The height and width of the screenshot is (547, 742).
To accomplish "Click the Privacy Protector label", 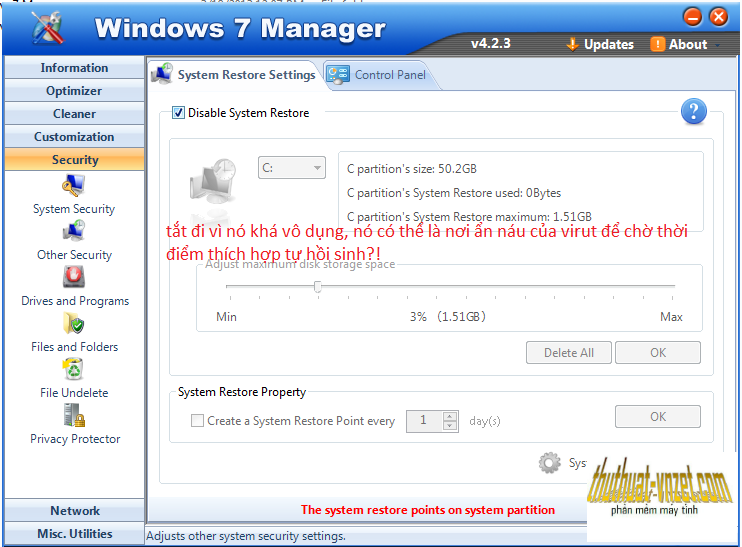I will coord(75,439).
